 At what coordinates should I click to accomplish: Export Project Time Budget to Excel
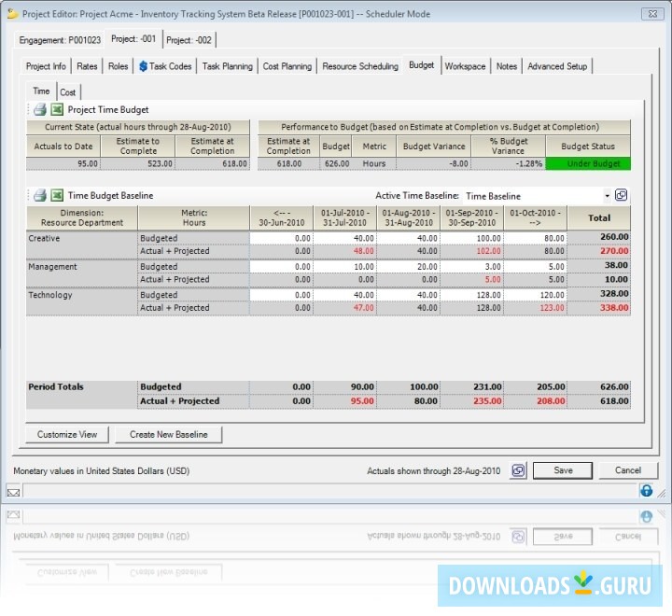pos(56,110)
